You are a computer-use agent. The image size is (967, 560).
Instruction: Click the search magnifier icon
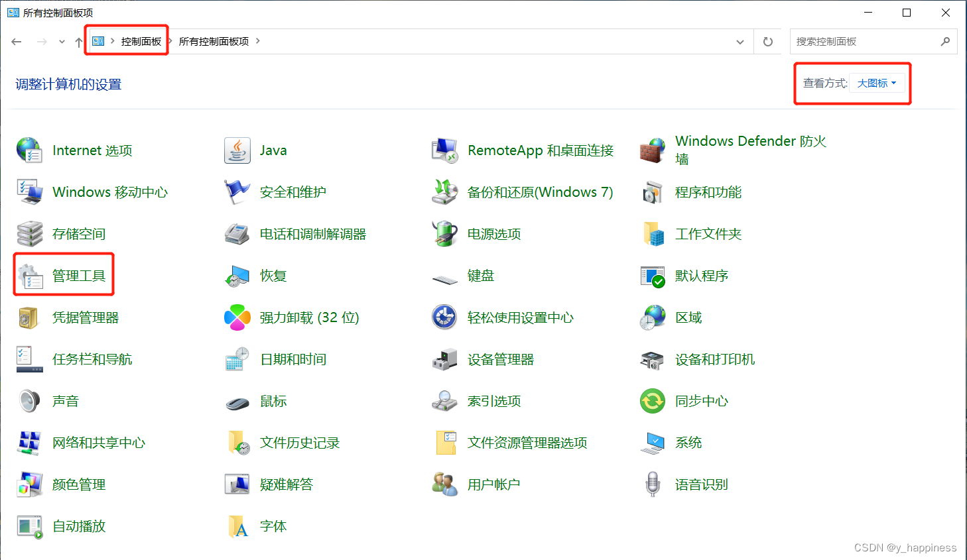point(945,42)
